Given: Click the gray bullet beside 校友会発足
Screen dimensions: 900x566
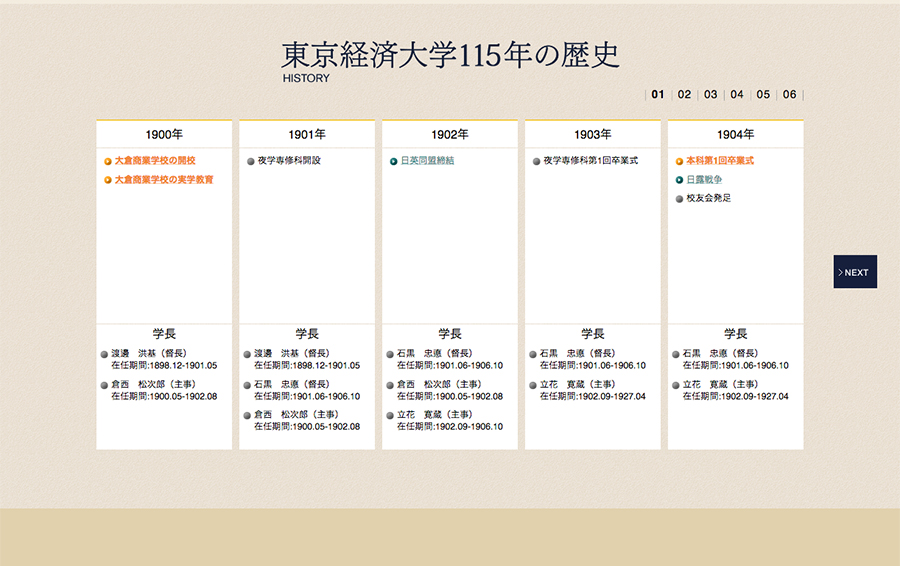Looking at the screenshot, I should 679,199.
